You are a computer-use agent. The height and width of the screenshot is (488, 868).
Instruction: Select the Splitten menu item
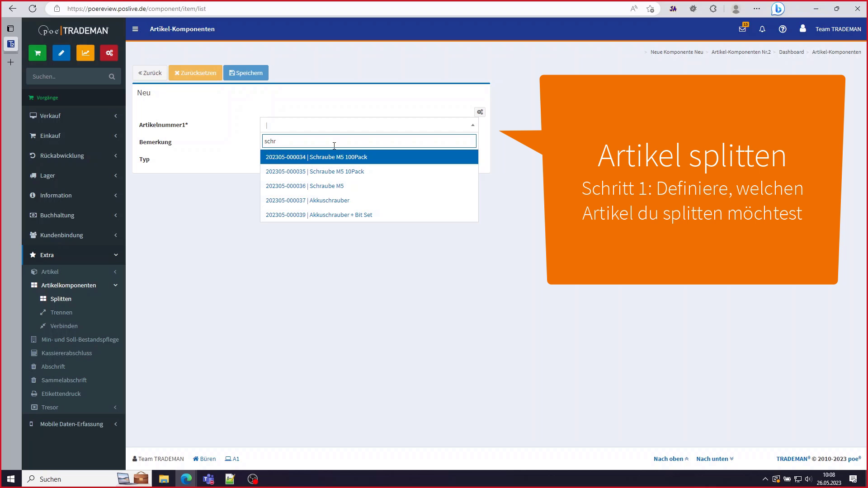[61, 299]
